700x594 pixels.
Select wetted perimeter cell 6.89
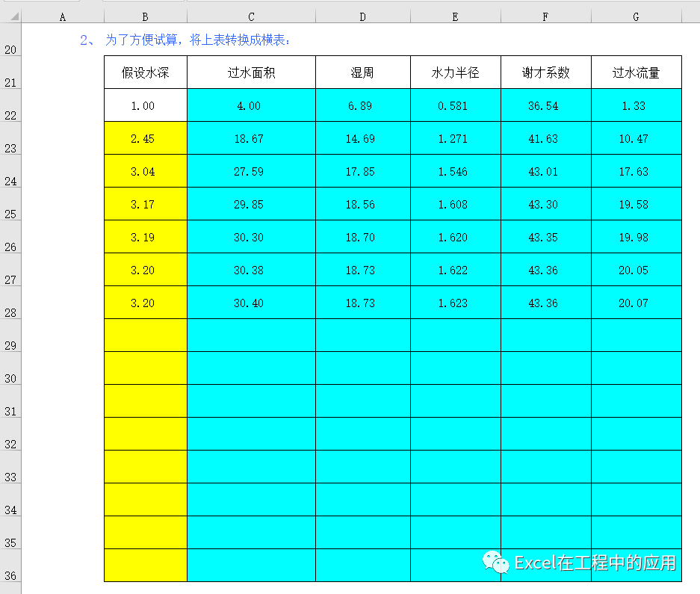363,105
